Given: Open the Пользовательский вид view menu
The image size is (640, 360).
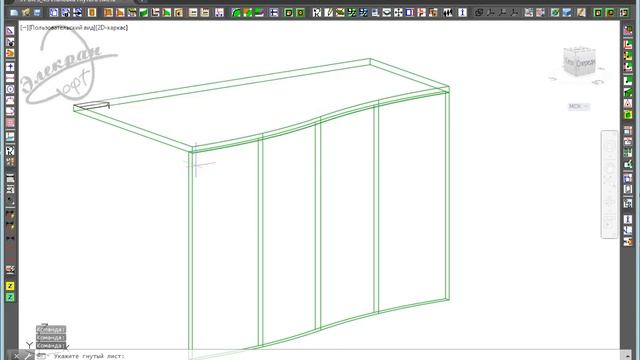Looking at the screenshot, I should tap(61, 28).
